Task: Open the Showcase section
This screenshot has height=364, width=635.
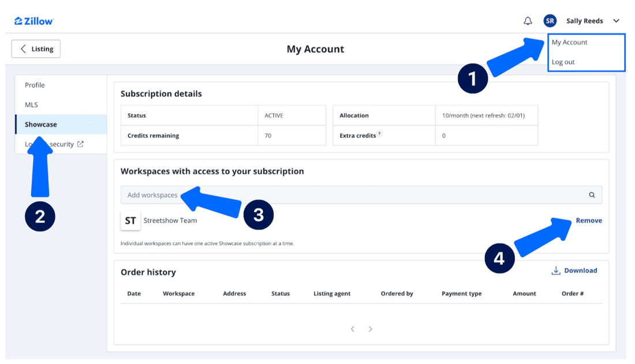Action: [40, 124]
